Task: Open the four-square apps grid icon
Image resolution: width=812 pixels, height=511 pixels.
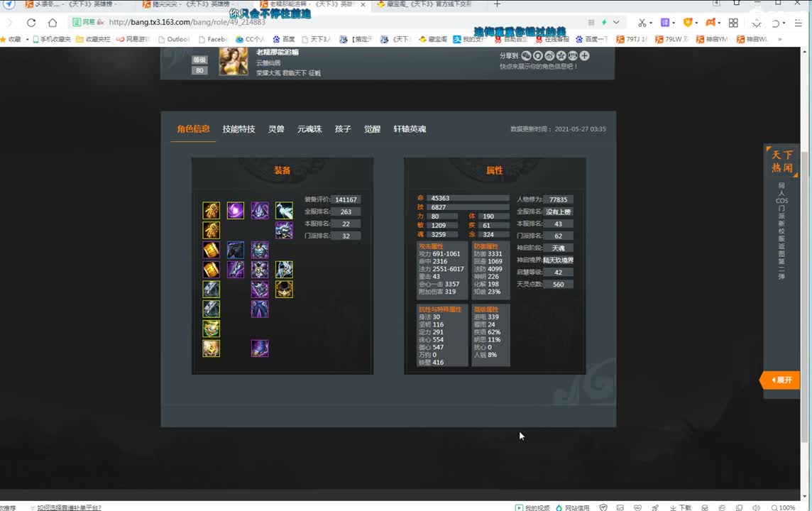Action: (733, 23)
